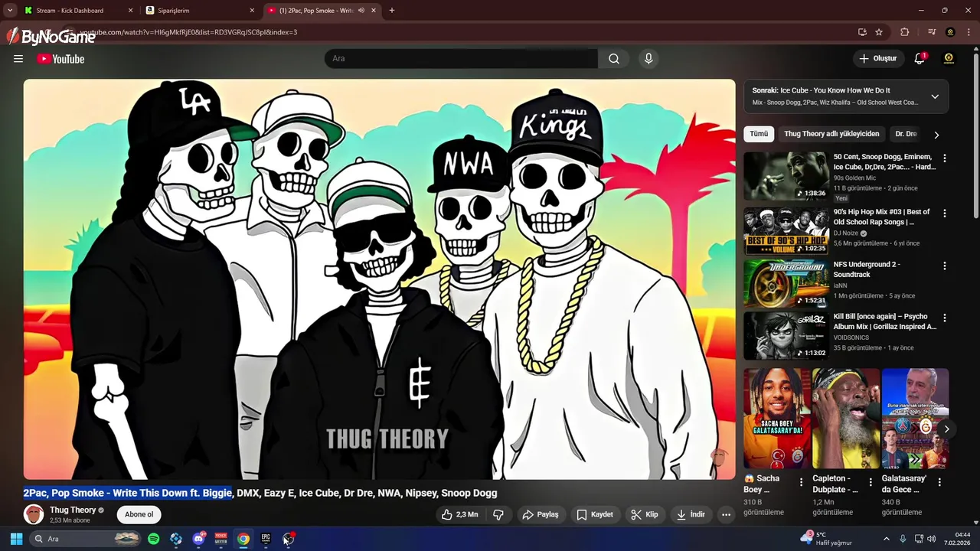Screen dimensions: 980x551
Task: Bookmark this page with star icon
Action: [879, 32]
